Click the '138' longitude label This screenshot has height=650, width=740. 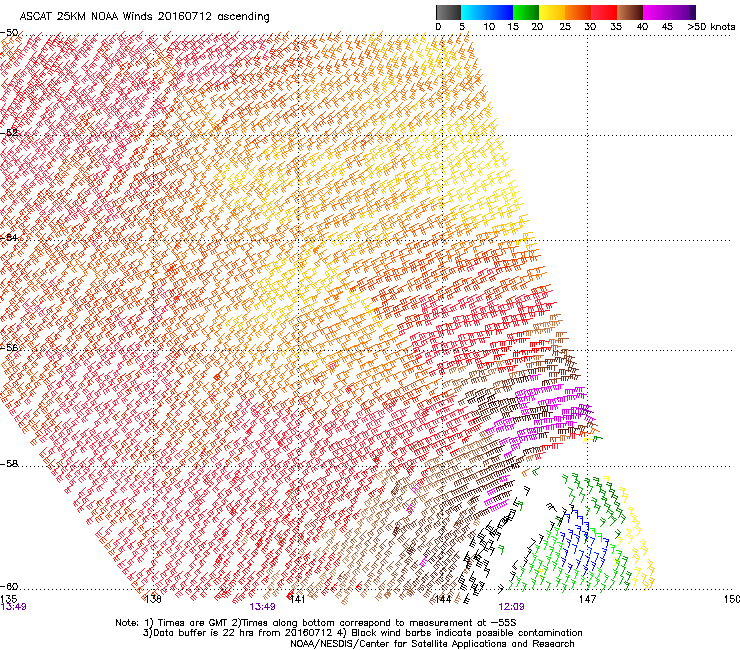(153, 599)
